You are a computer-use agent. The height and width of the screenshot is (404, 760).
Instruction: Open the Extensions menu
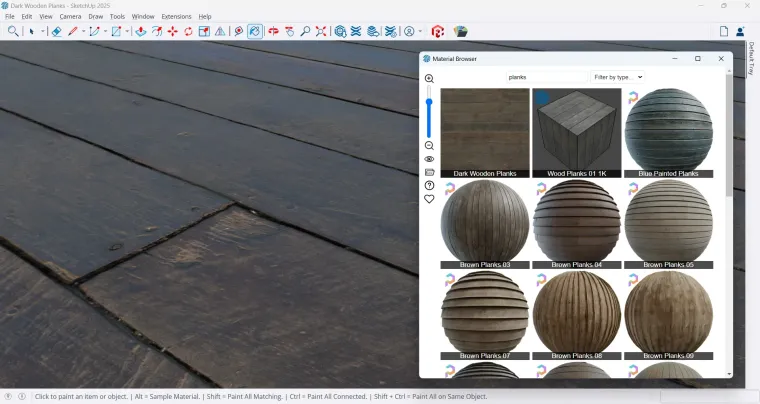pos(176,17)
